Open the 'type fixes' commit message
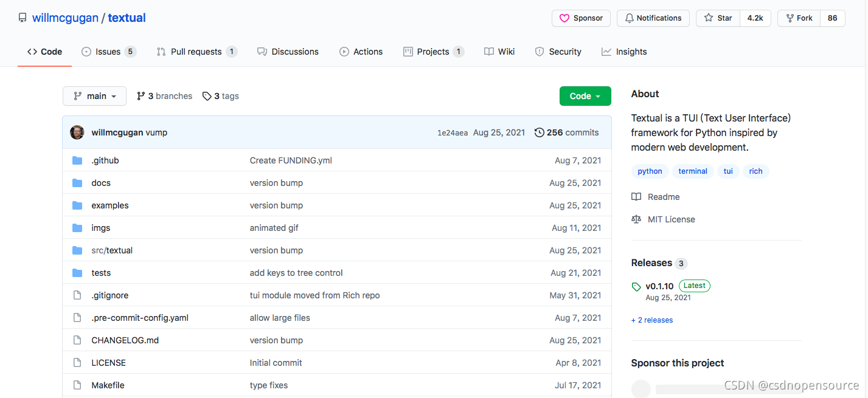This screenshot has width=868, height=398. pyautogui.click(x=269, y=385)
